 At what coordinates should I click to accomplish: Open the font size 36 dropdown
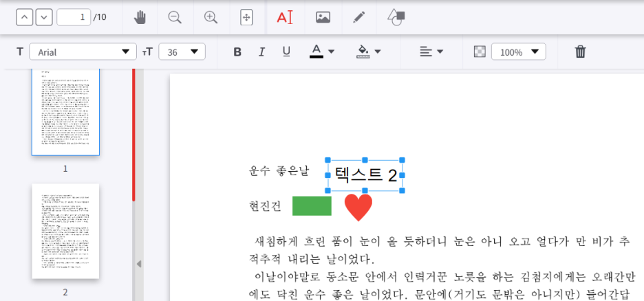(x=182, y=52)
